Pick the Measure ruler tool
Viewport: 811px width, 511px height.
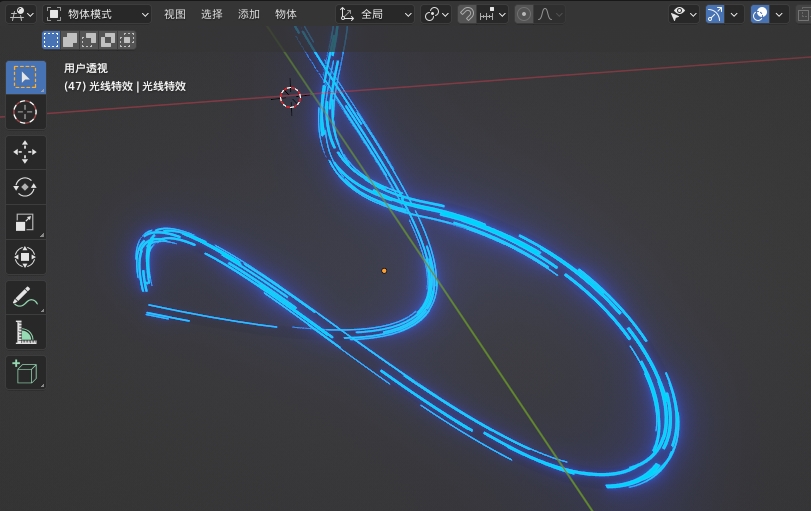pos(25,332)
